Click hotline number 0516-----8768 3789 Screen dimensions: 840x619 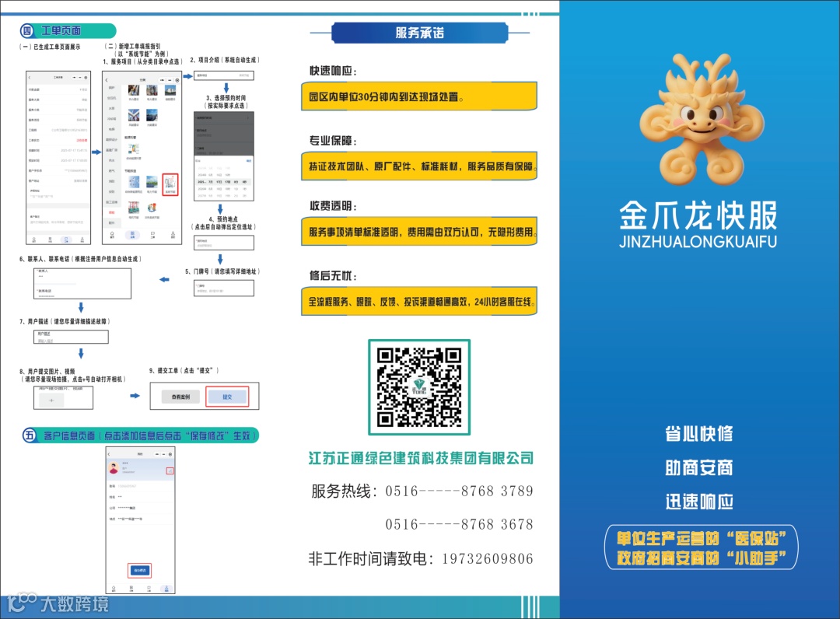tap(459, 491)
